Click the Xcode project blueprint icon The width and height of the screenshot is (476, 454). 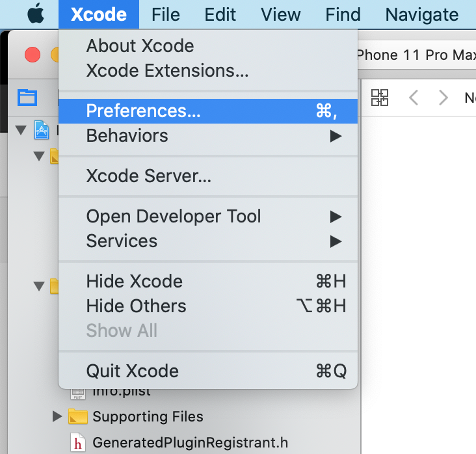(x=42, y=130)
